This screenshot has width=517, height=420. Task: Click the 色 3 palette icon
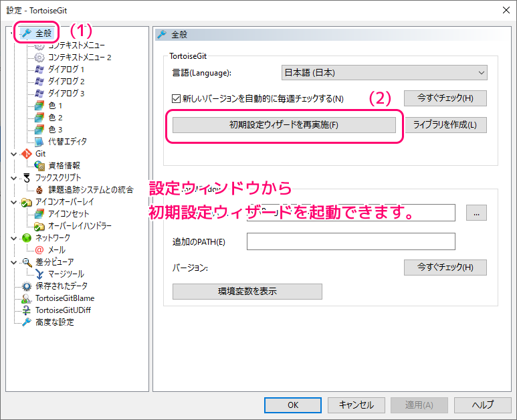(x=39, y=130)
